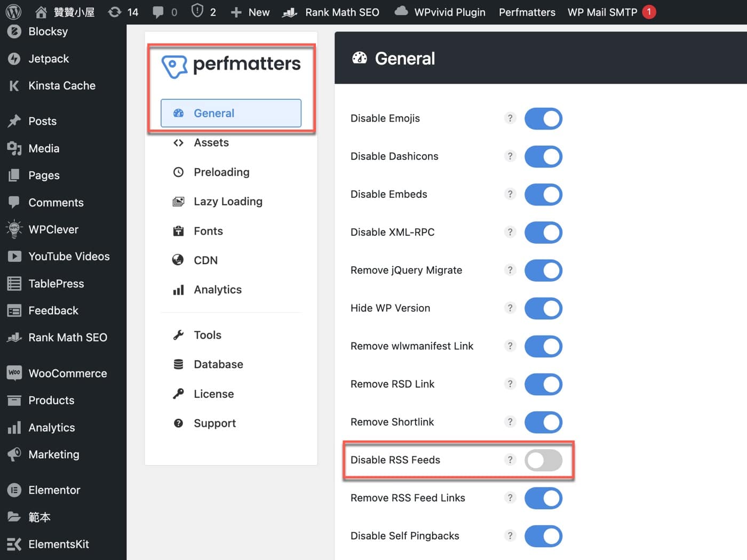Open Perfmatters in admin bar
This screenshot has height=560, width=747.
(527, 12)
